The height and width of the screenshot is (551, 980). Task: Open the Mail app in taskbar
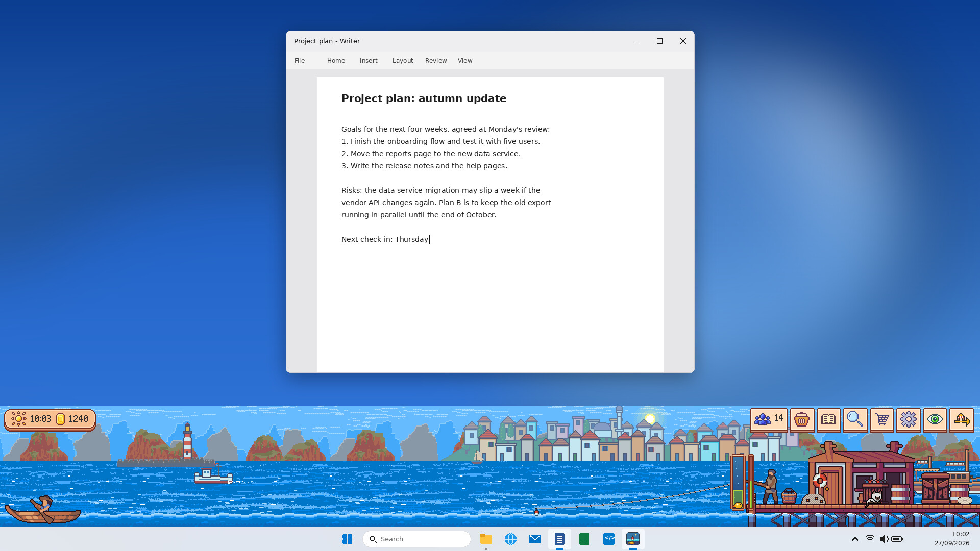coord(535,539)
